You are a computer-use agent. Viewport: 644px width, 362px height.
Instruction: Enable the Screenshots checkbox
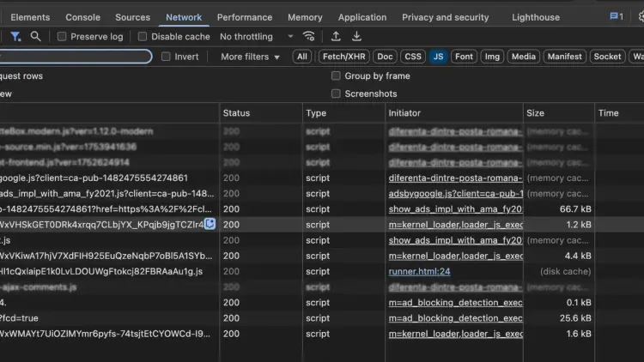pos(337,94)
